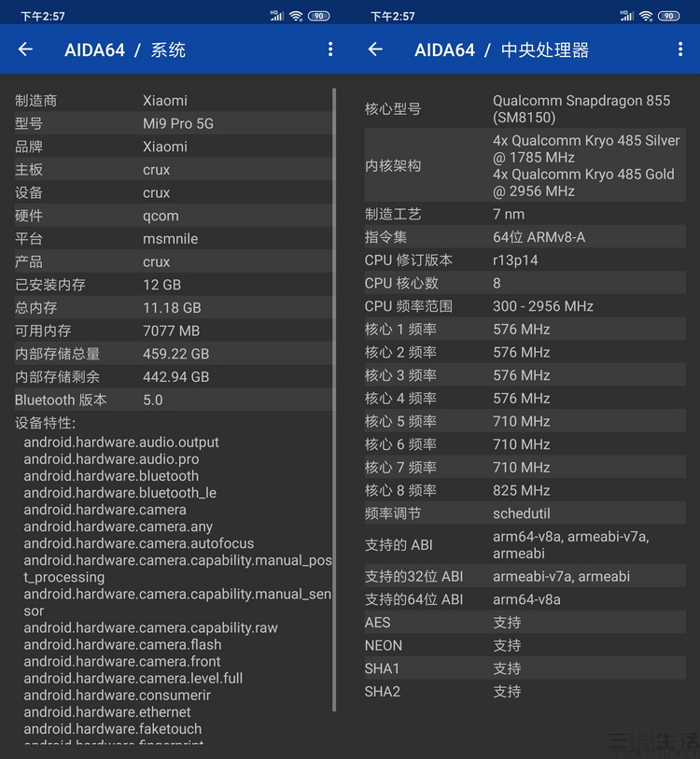Tap Wi-Fi icon in left status bar
700x759 pixels.
click(x=296, y=16)
